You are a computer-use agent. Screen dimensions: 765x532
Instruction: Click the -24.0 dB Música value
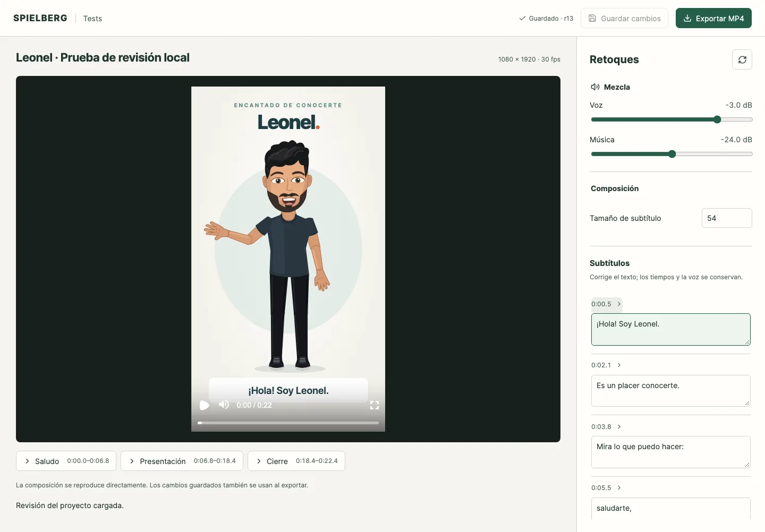pyautogui.click(x=736, y=140)
